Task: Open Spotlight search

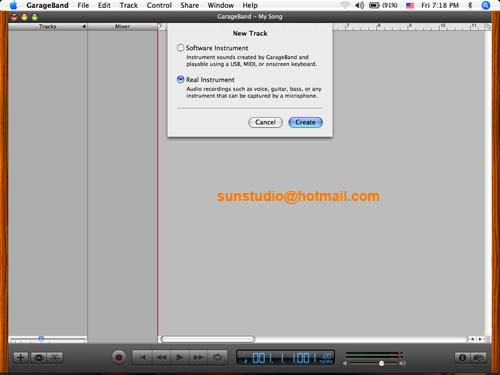Action: click(486, 5)
